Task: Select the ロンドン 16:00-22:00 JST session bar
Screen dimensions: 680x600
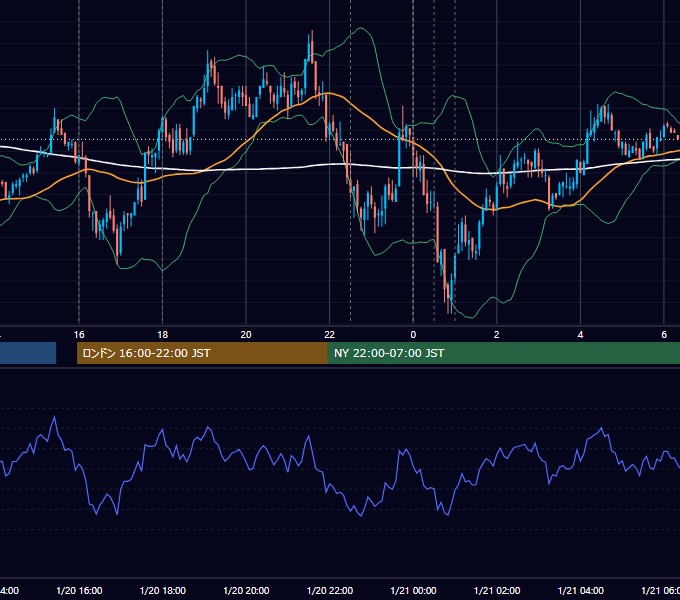Action: 202,353
